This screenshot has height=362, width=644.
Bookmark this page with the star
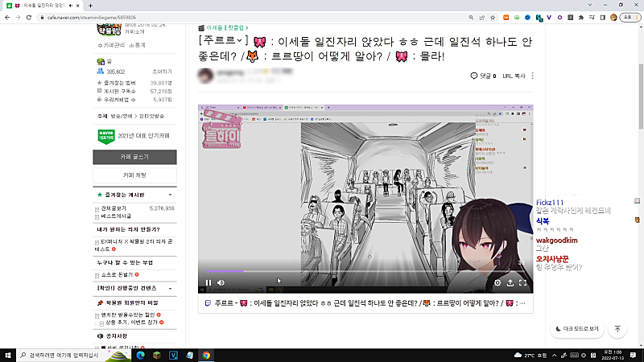(x=493, y=17)
